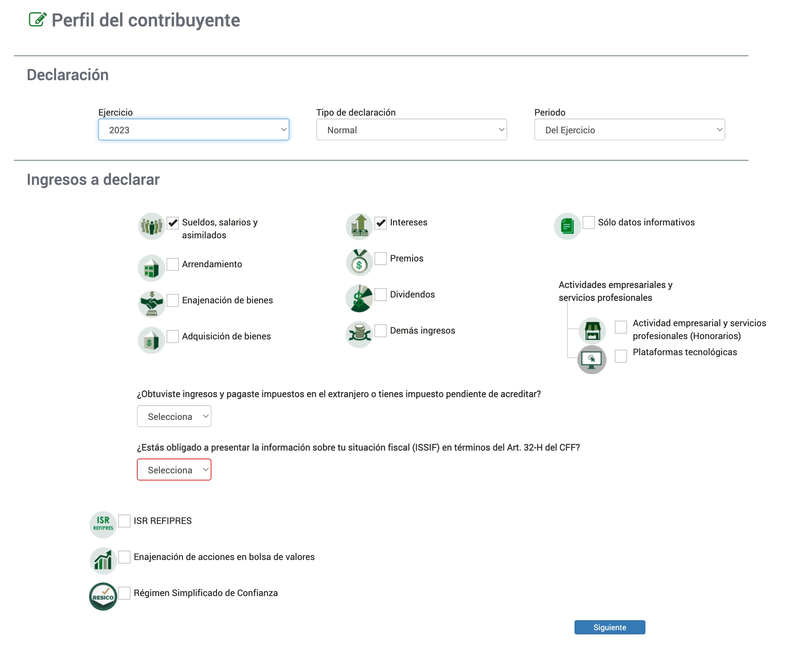This screenshot has width=812, height=664.
Task: Click the Enajenación de acciones en bolsa label
Action: [x=224, y=557]
